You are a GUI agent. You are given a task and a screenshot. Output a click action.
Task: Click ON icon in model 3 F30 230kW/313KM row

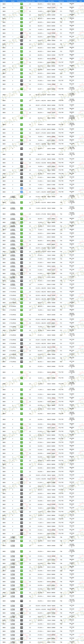click(21, 185)
